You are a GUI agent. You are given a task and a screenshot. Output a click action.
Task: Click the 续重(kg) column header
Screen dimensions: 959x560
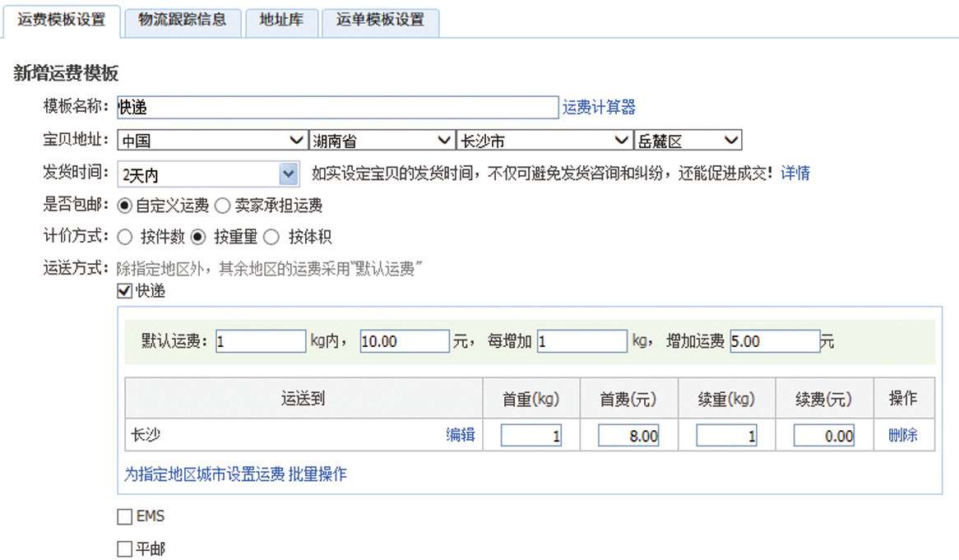click(726, 399)
